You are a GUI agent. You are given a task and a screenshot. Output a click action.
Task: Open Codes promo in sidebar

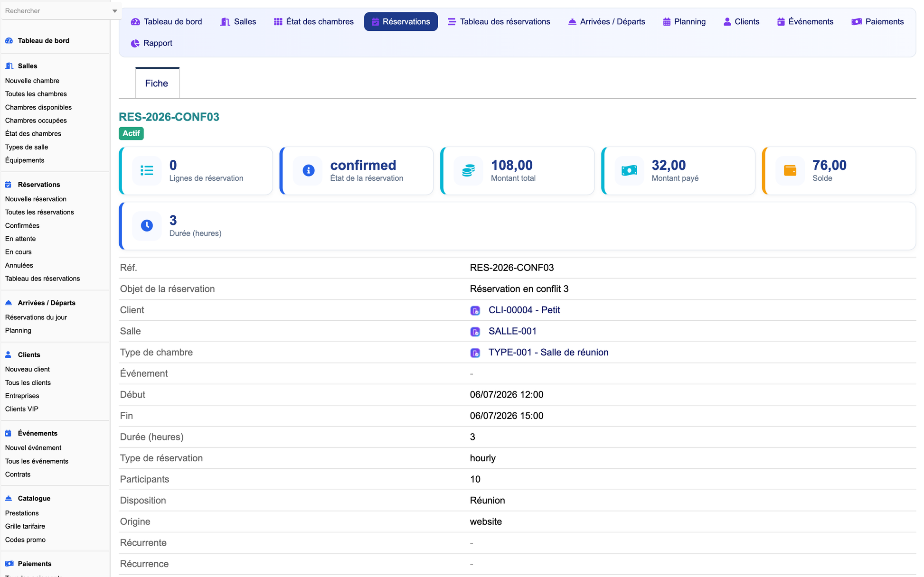[25, 540]
